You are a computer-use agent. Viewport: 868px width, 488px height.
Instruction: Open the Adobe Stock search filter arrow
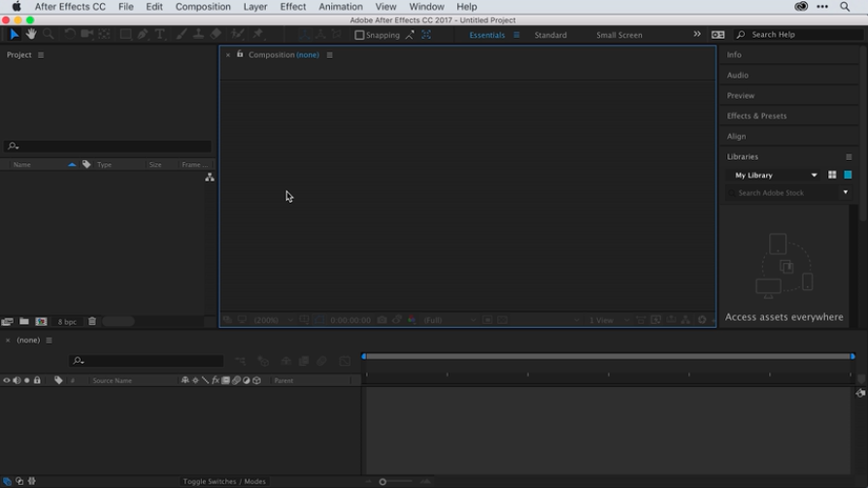pos(846,192)
